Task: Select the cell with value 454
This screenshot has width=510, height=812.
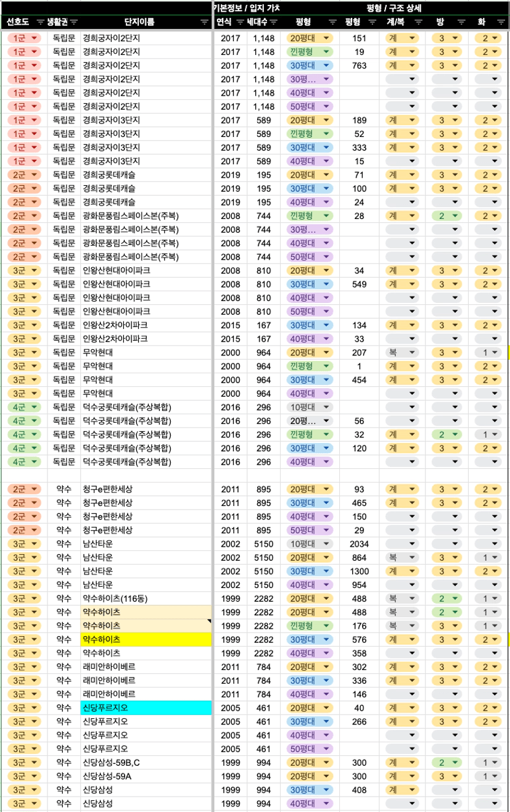Action: coord(359,379)
